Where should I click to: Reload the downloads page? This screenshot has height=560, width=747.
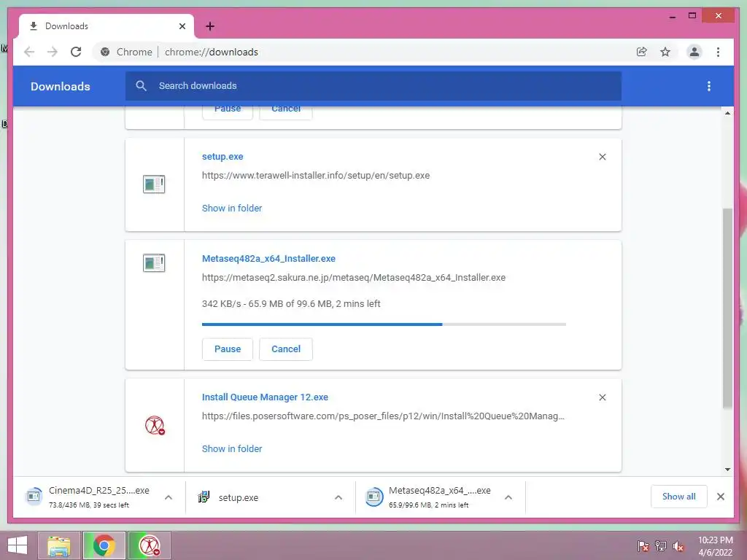(76, 52)
